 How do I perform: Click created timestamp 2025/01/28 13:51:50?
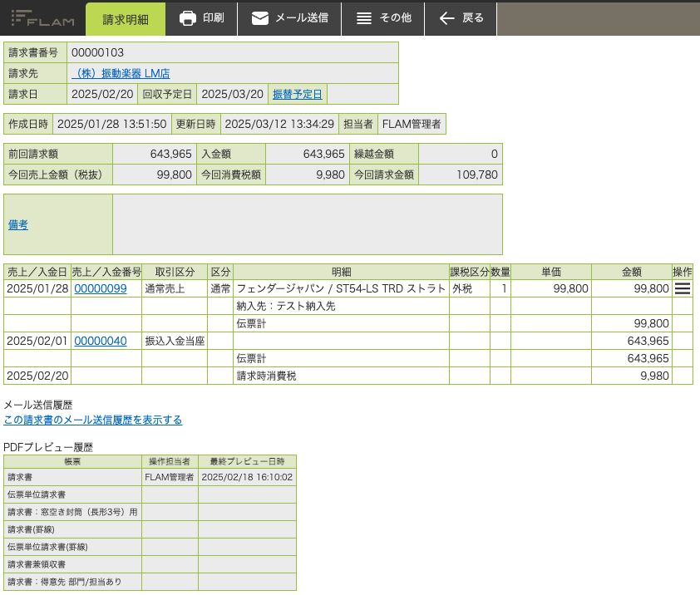pyautogui.click(x=112, y=124)
